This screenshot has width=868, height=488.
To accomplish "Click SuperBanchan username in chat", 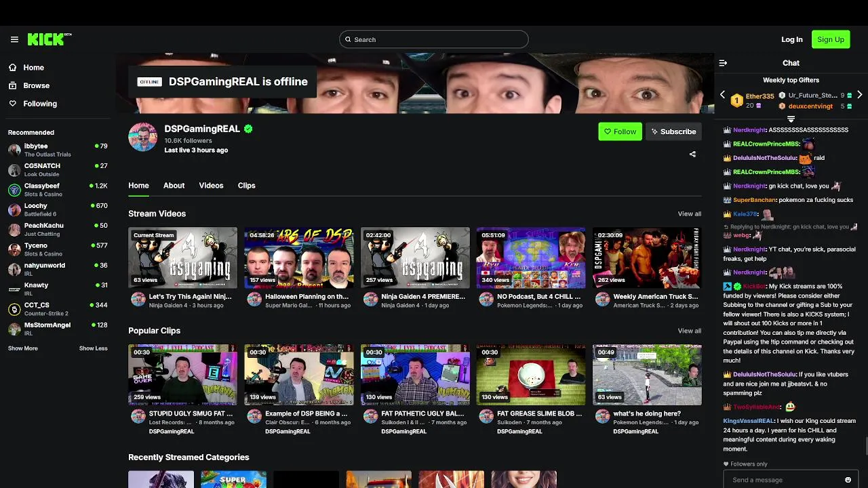I will 754,200.
